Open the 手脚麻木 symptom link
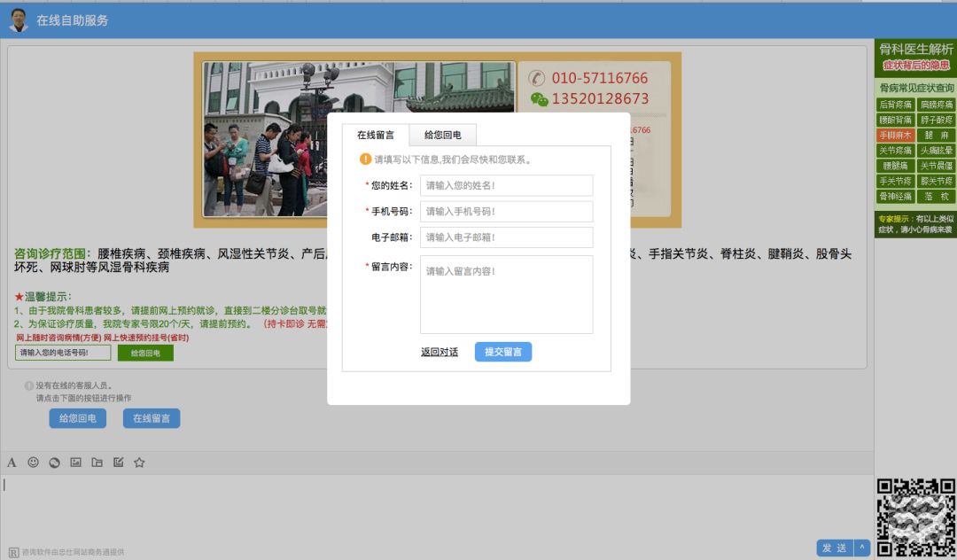The height and width of the screenshot is (560, 957). (x=894, y=134)
